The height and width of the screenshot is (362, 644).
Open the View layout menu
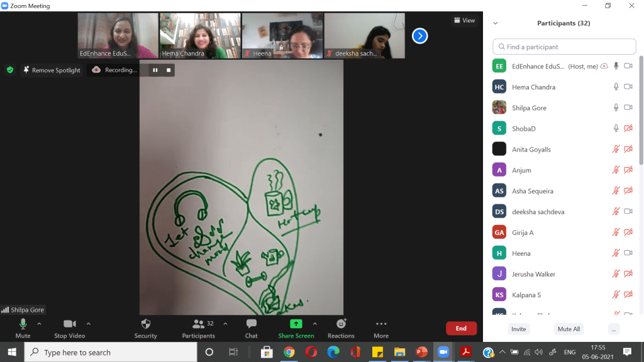click(465, 20)
